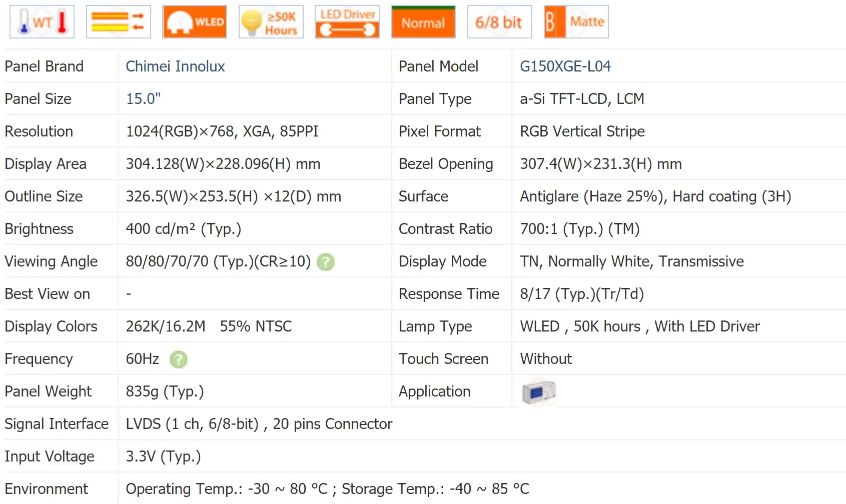Click the Application device thumbnail
The width and height of the screenshot is (846, 504).
pos(539,392)
